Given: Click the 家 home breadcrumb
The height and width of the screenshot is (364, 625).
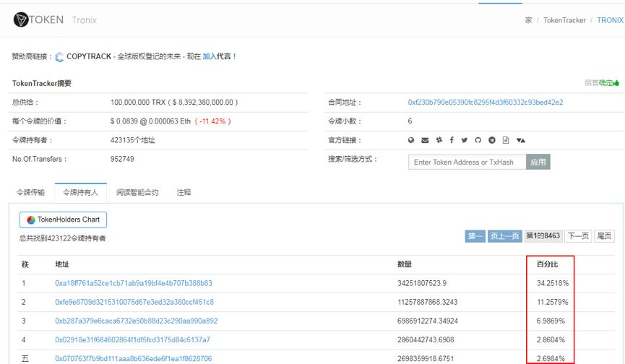Looking at the screenshot, I should [x=528, y=20].
